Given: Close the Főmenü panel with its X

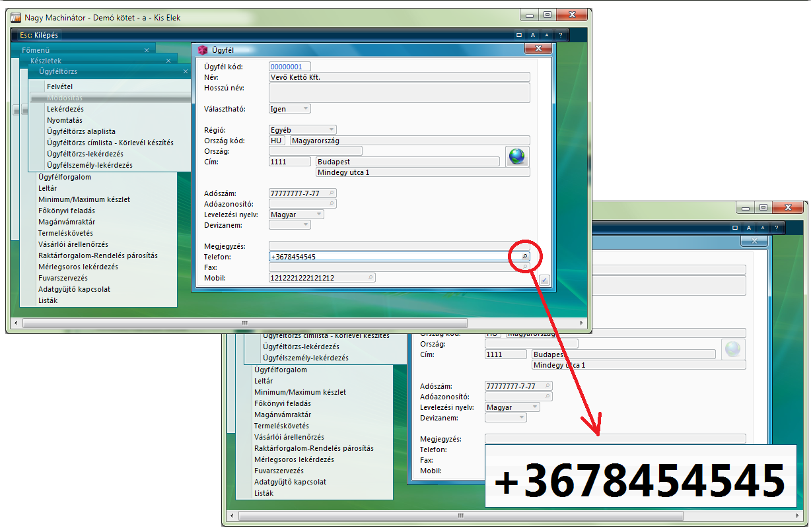Looking at the screenshot, I should (147, 50).
